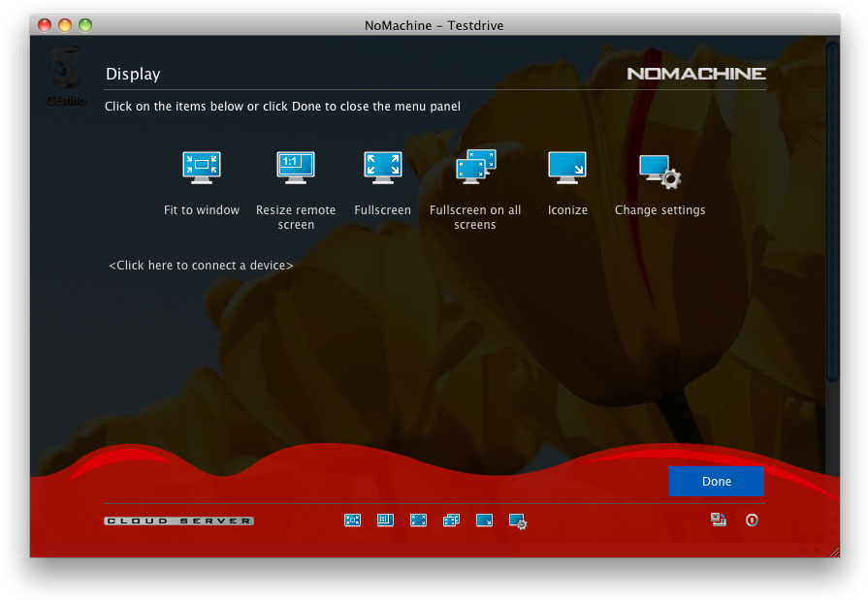
Task: Open the large Change settings icon
Action: 659,172
